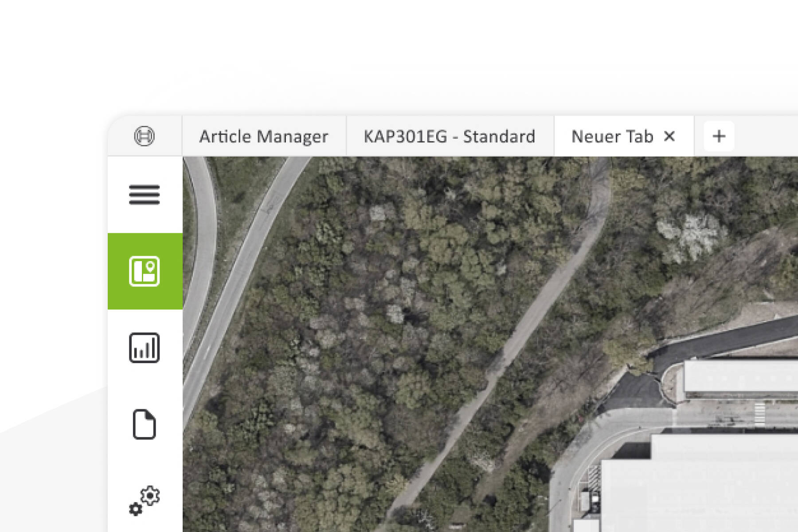Click the large white warehouse roof on map

[x=709, y=483]
